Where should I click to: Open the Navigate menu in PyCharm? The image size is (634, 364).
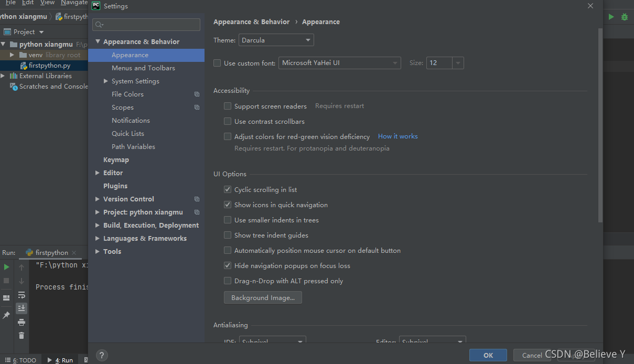point(74,3)
